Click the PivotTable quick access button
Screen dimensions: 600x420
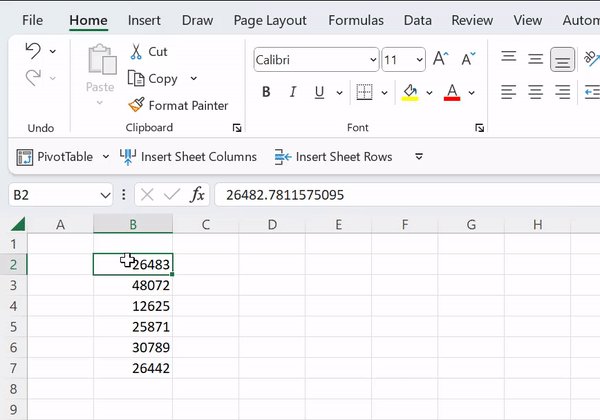(55, 157)
